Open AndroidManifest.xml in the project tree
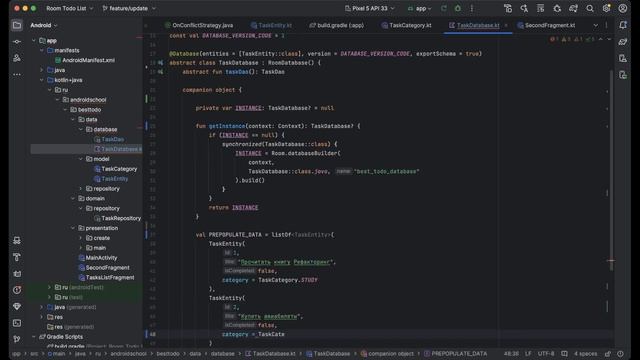This screenshot has width=640, height=360. pos(84,60)
